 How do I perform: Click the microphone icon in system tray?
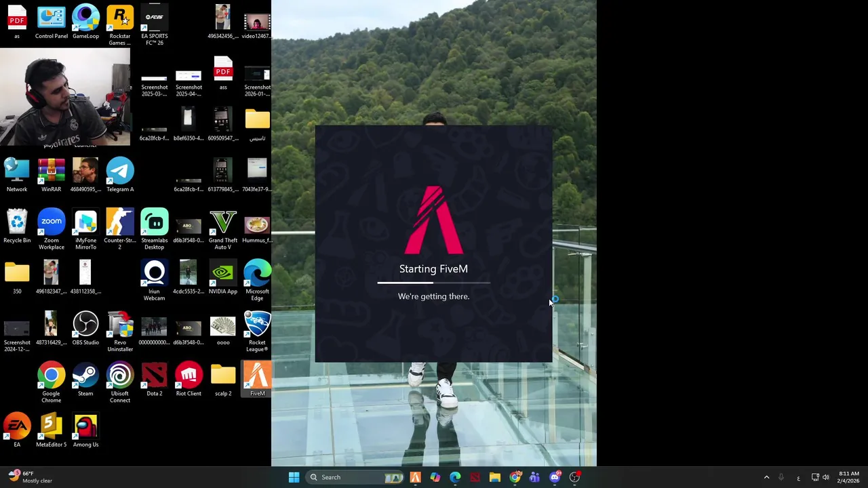click(781, 477)
